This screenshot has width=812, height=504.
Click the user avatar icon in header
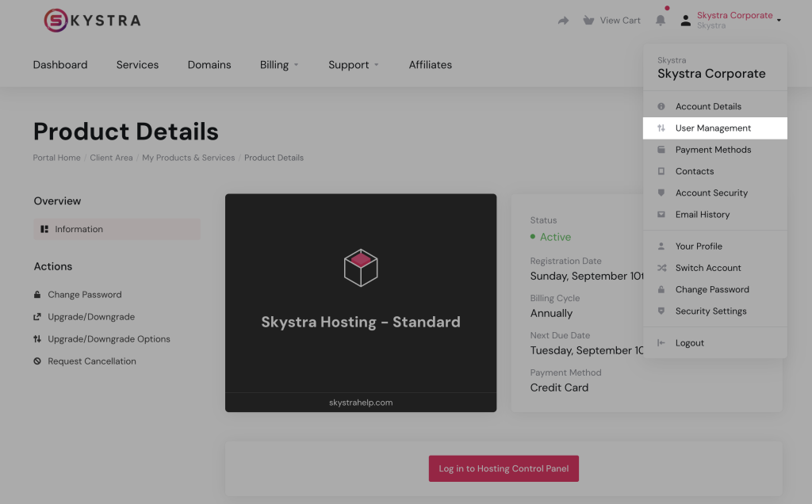pos(685,21)
